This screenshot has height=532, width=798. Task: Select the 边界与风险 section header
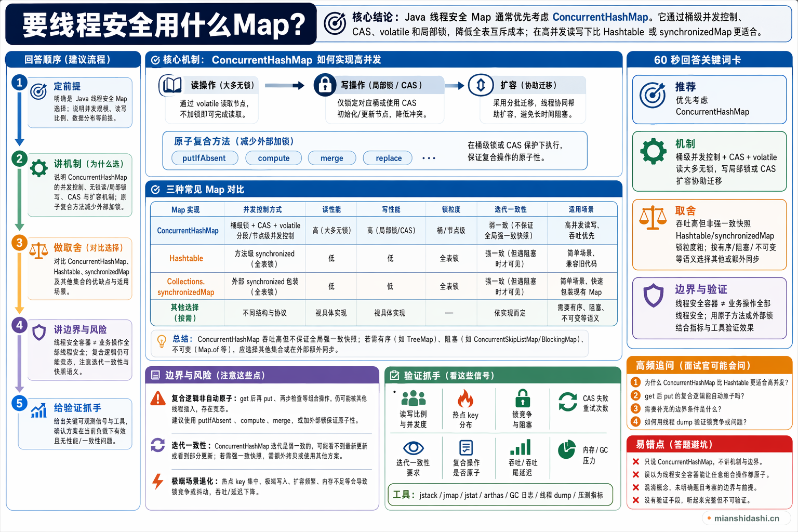[262, 375]
